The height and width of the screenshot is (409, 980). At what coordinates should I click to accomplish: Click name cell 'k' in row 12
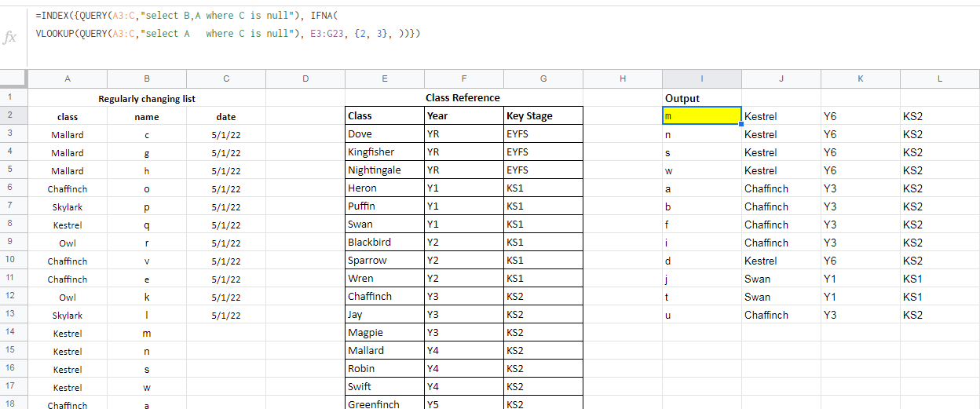click(x=147, y=297)
